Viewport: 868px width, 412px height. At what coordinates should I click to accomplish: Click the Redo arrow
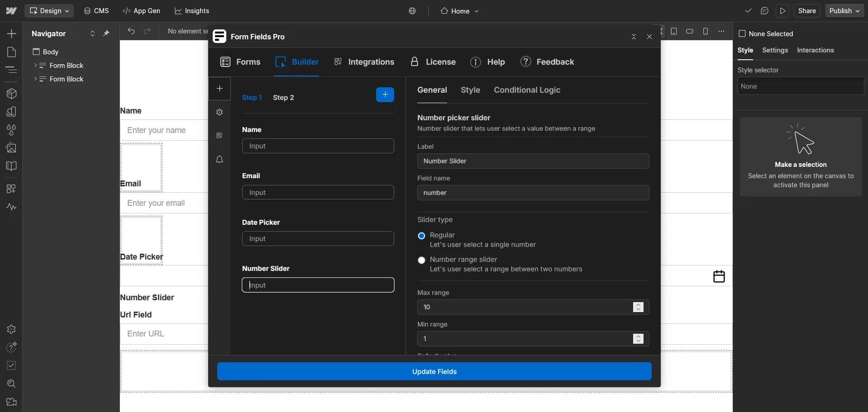147,31
